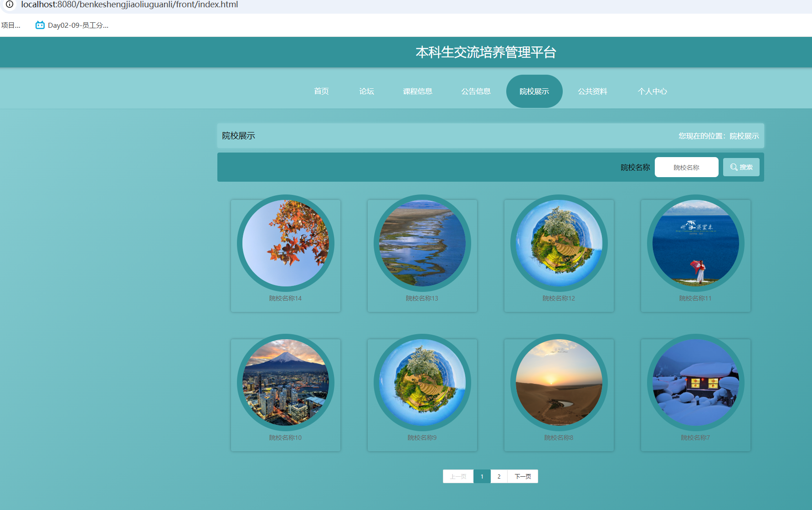Click the 院校名称12 caption

point(559,298)
